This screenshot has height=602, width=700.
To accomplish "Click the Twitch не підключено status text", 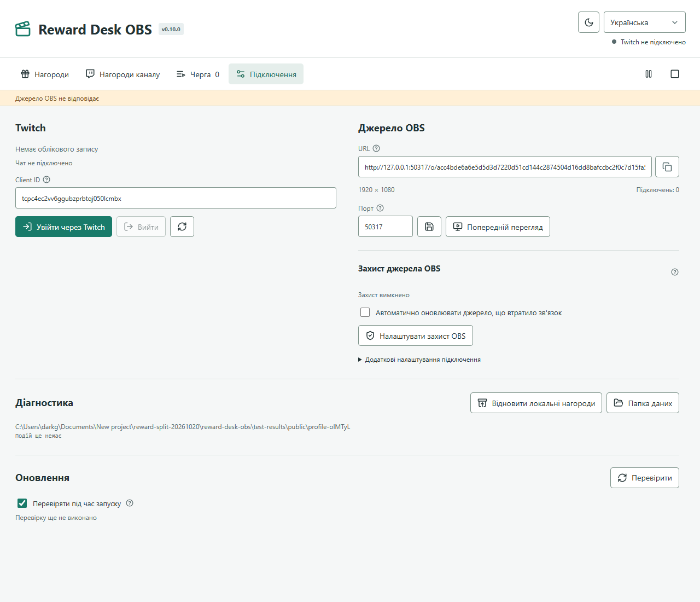I will pos(653,42).
